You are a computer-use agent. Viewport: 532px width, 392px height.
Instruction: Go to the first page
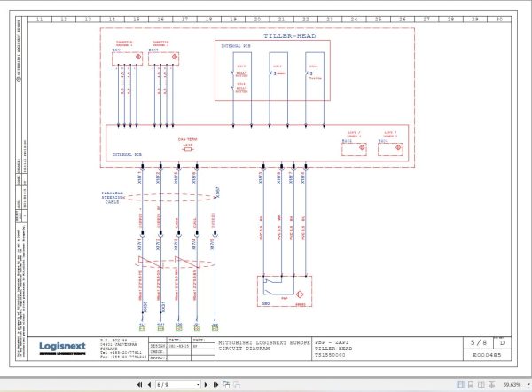coord(139,385)
